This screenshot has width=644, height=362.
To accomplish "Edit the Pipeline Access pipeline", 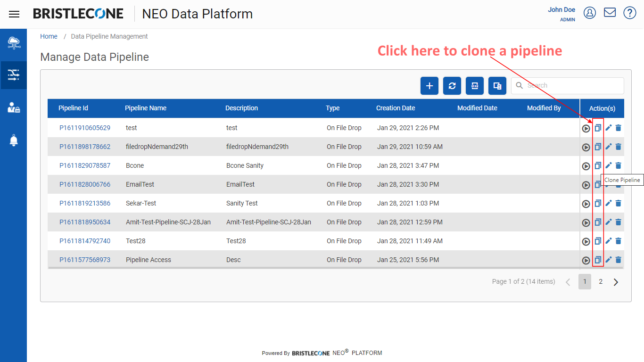I will click(x=608, y=260).
